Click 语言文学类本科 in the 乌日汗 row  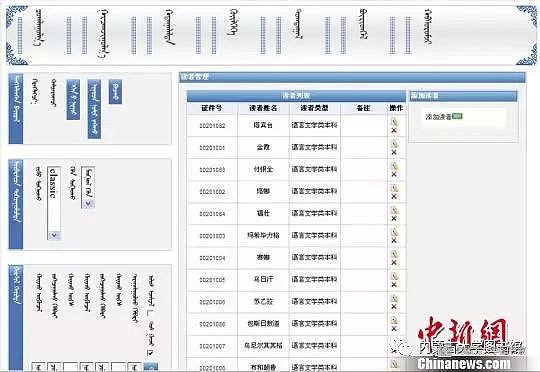[314, 279]
